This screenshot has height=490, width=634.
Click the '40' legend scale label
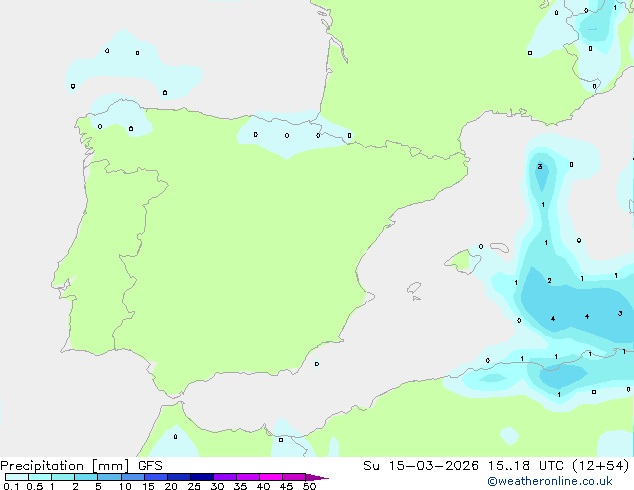tap(263, 486)
